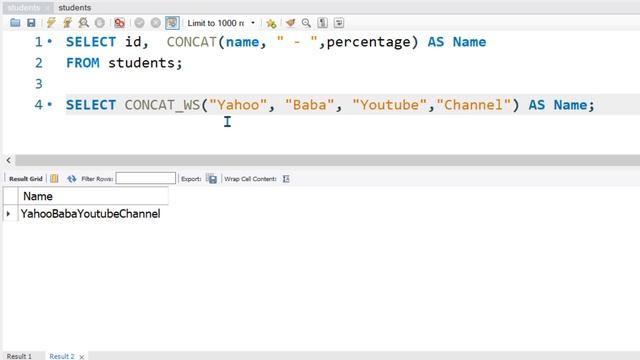640x360 pixels.
Task: Place cursor on "Youtube" string literal
Action: point(389,105)
